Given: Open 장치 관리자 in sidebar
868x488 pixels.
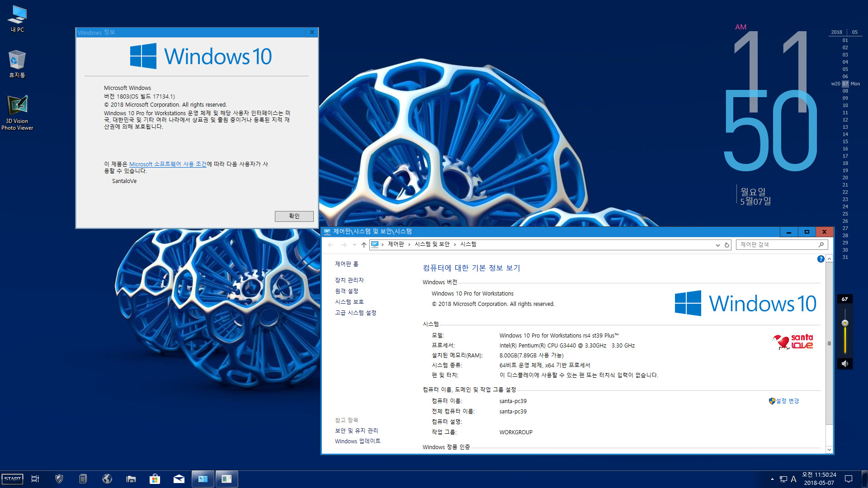Looking at the screenshot, I should [349, 280].
